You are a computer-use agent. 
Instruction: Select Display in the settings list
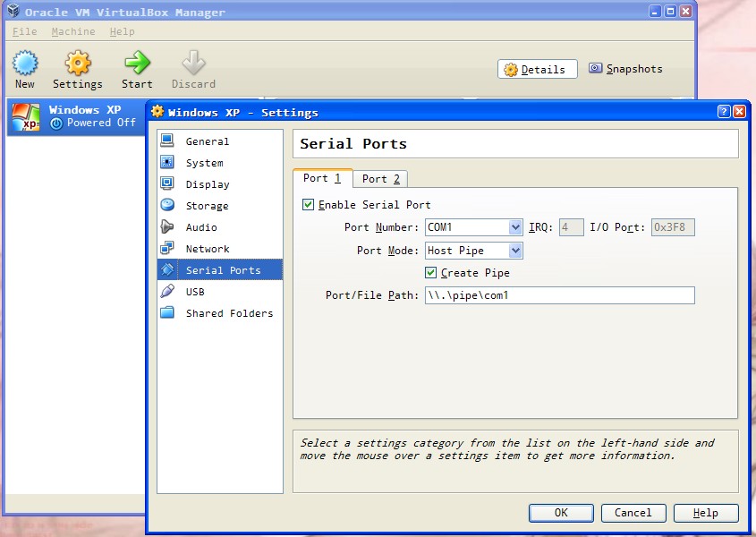point(220,183)
